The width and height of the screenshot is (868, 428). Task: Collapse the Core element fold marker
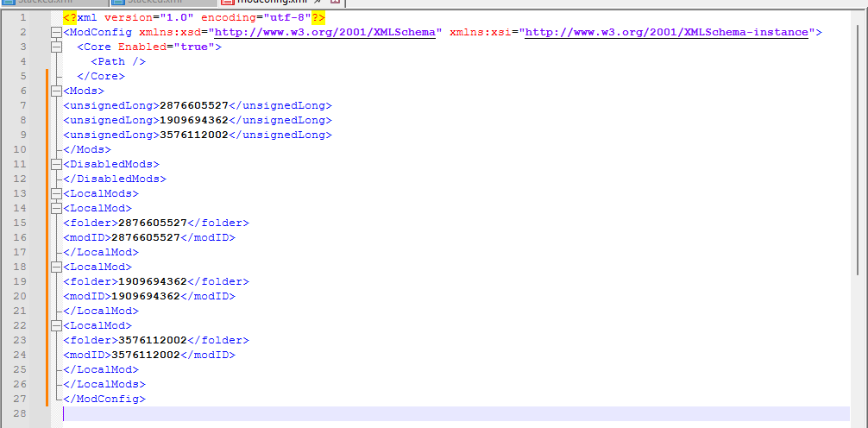click(x=56, y=47)
